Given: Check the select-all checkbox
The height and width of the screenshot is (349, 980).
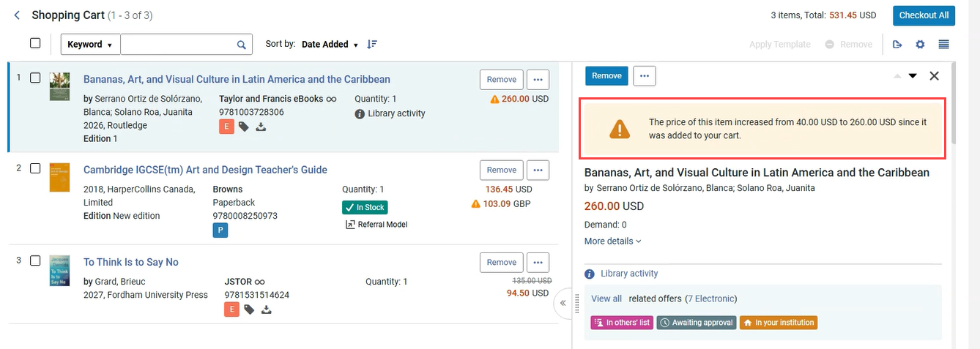Looking at the screenshot, I should pos(35,43).
